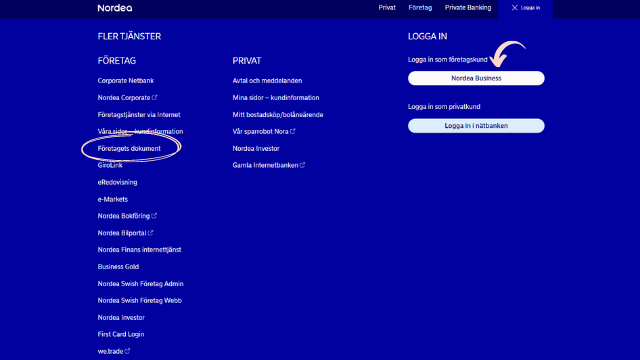The image size is (640, 360).
Task: Open First Card Login link
Action: click(121, 334)
